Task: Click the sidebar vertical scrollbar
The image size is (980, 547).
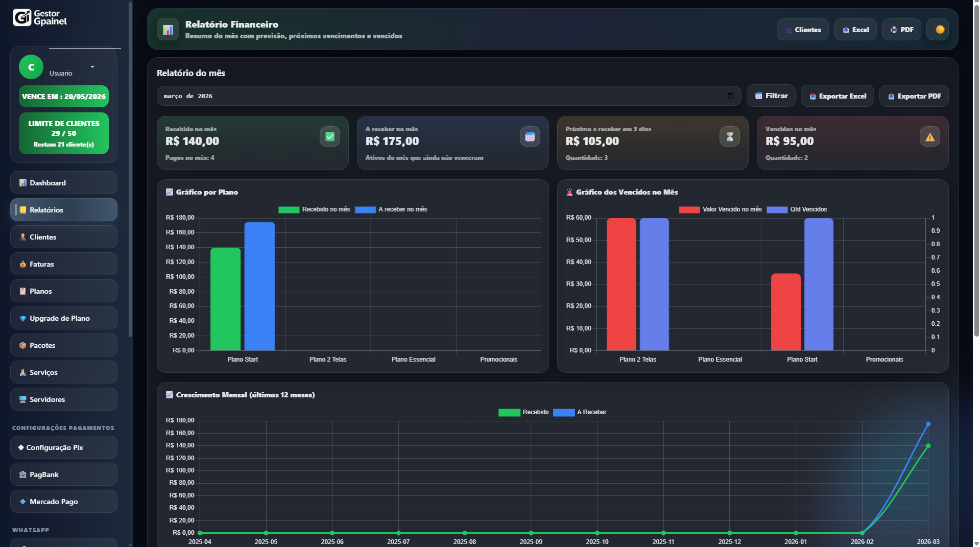Action: coord(130,169)
